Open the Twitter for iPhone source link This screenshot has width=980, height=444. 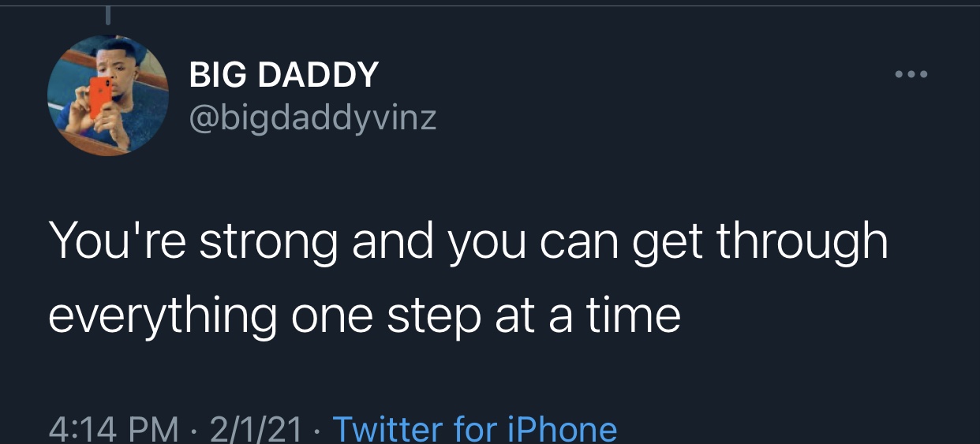pos(475,429)
